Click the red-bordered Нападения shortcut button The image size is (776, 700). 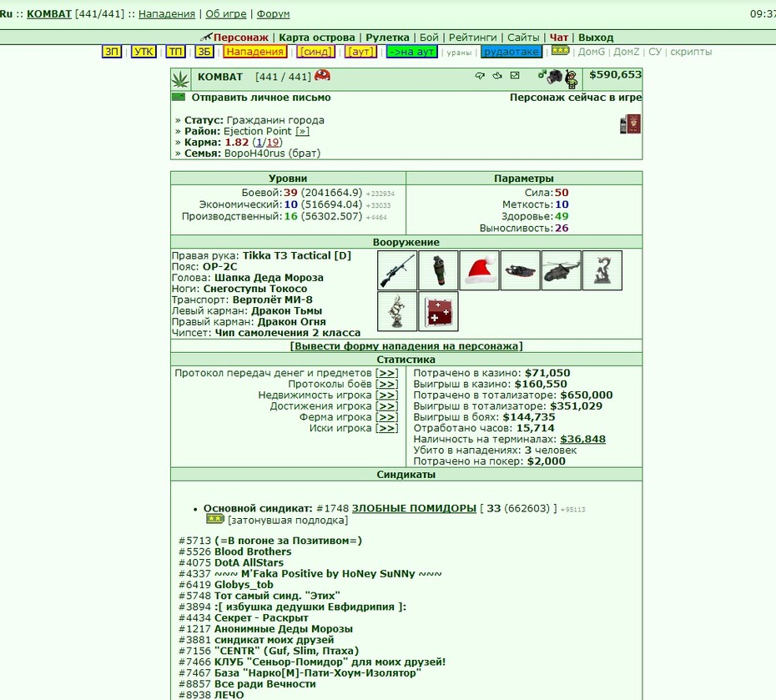coord(254,52)
